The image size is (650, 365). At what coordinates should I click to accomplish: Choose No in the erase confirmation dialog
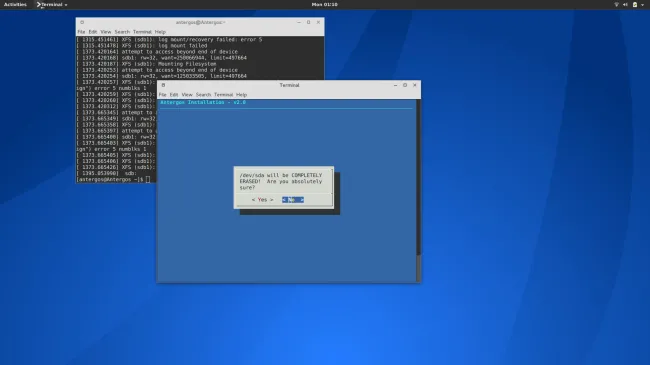point(293,200)
